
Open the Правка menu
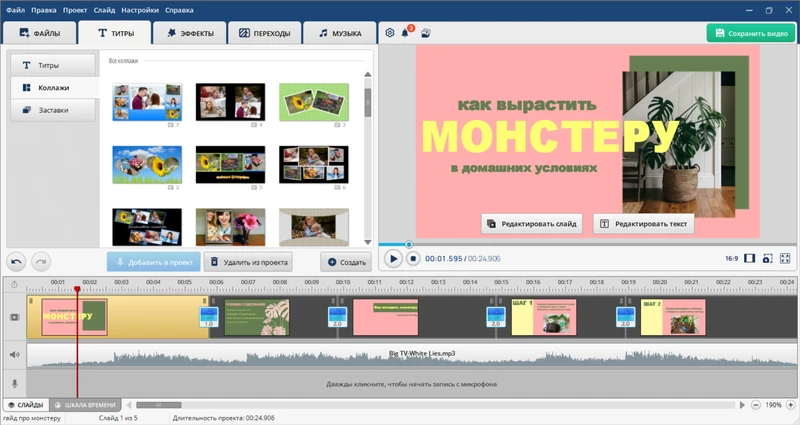pyautogui.click(x=44, y=10)
